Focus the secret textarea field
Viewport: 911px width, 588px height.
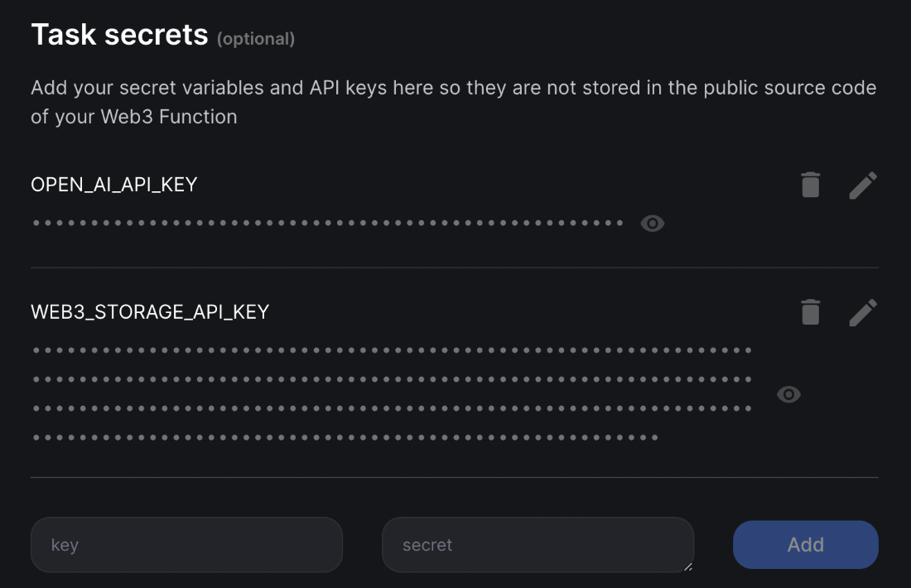click(538, 544)
